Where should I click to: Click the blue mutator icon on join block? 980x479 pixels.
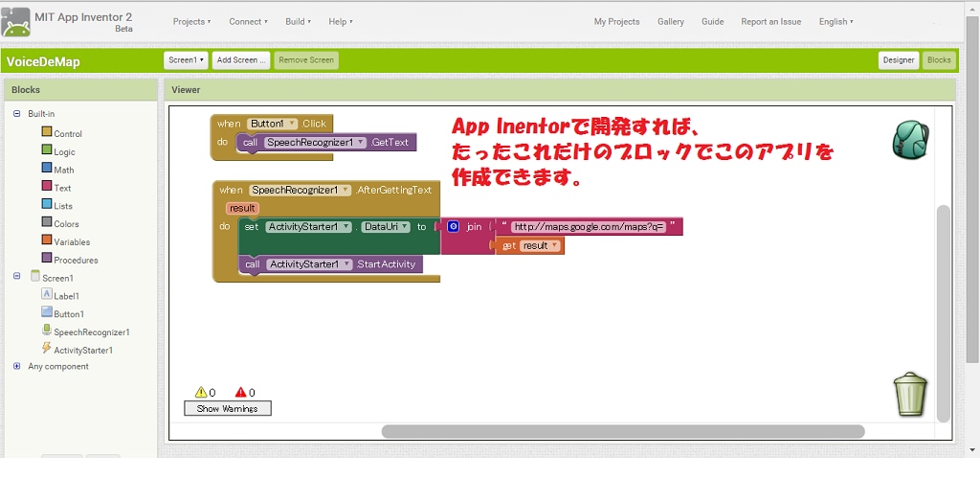[x=454, y=226]
